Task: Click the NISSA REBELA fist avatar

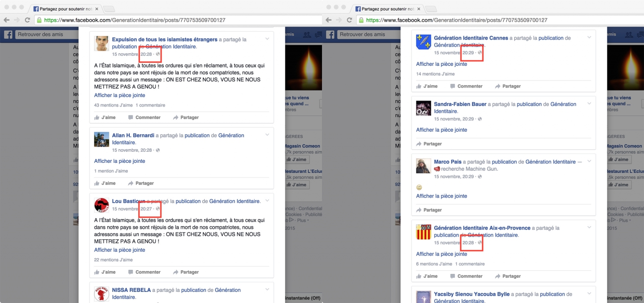Action: pyautogui.click(x=102, y=293)
